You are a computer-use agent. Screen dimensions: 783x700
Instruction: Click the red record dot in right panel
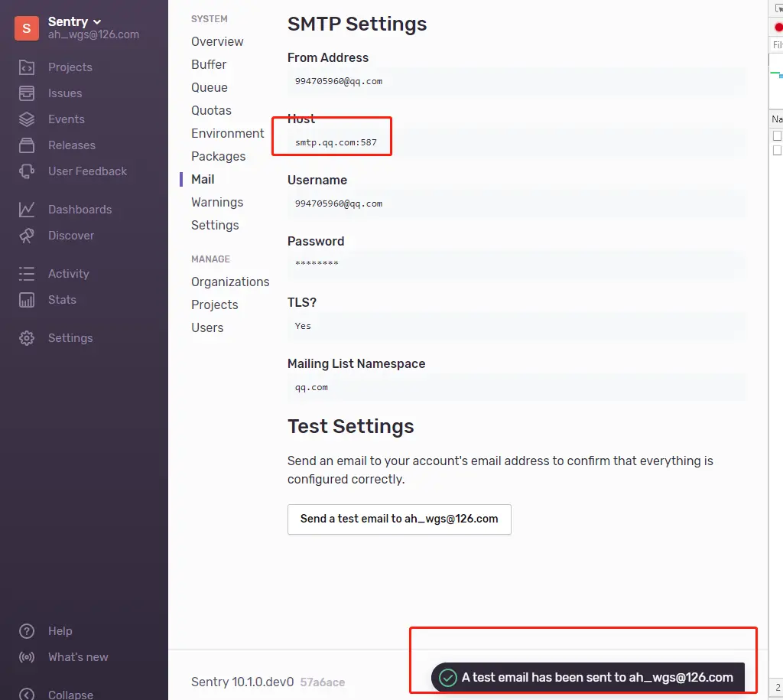click(778, 28)
